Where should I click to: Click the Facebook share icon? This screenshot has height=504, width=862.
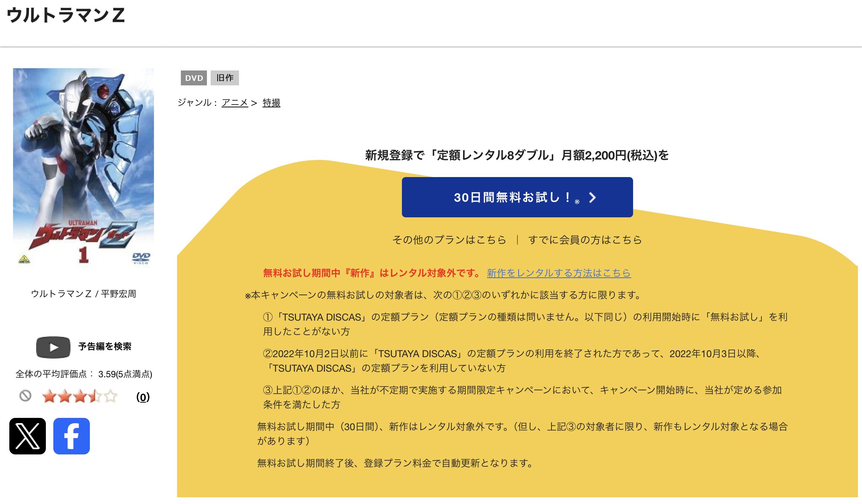72,436
